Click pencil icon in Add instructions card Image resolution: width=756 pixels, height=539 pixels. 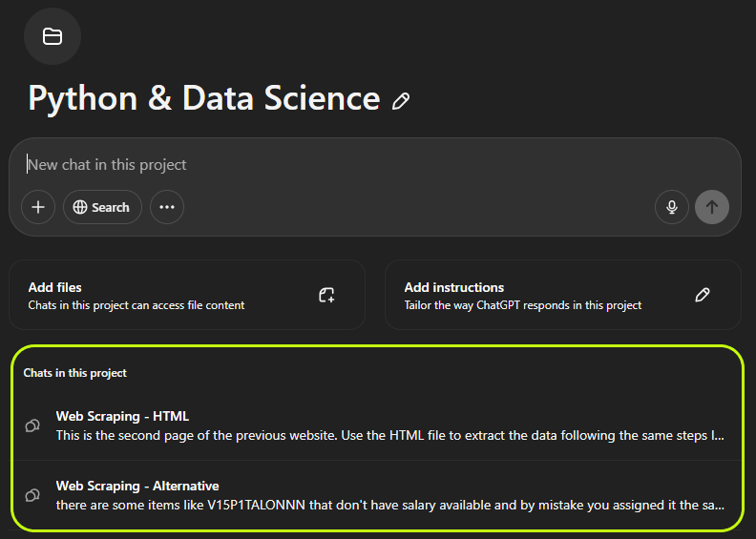tap(702, 295)
